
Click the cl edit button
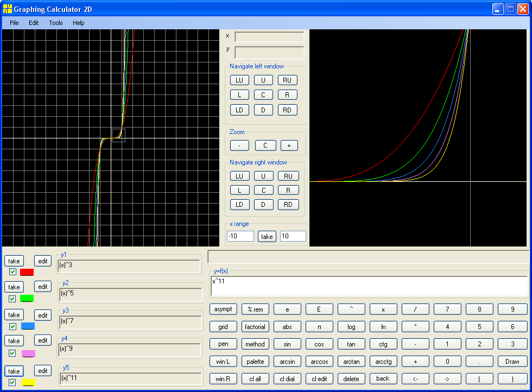click(x=319, y=379)
